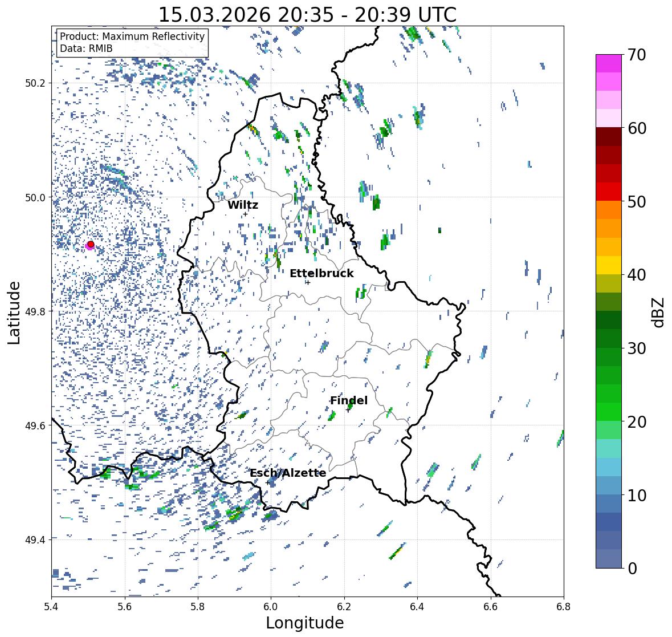Click the 6.4 longitude tick label
672x637 pixels.
coord(417,606)
